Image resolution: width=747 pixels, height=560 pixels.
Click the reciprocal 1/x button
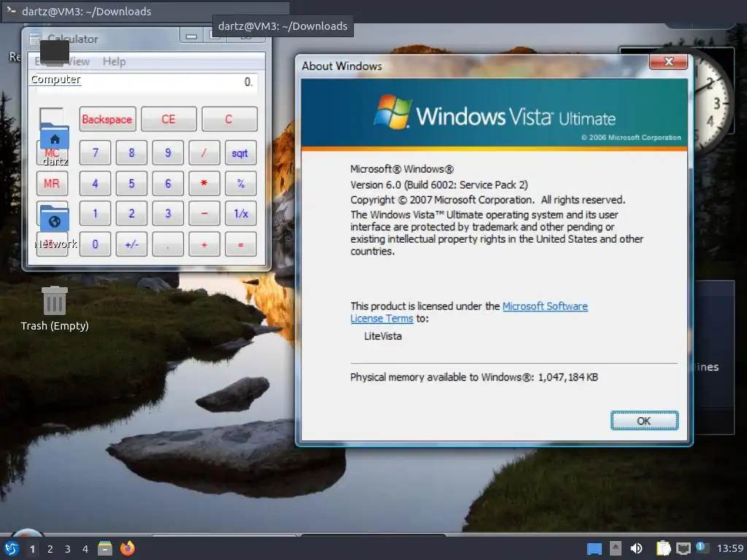241,214
